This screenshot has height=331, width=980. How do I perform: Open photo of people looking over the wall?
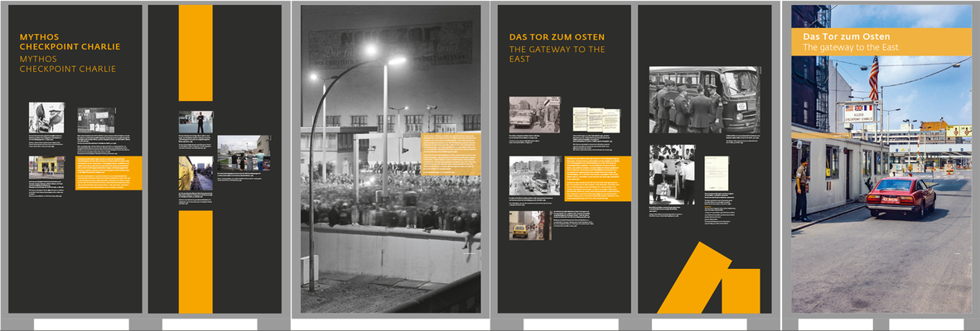coord(244,152)
